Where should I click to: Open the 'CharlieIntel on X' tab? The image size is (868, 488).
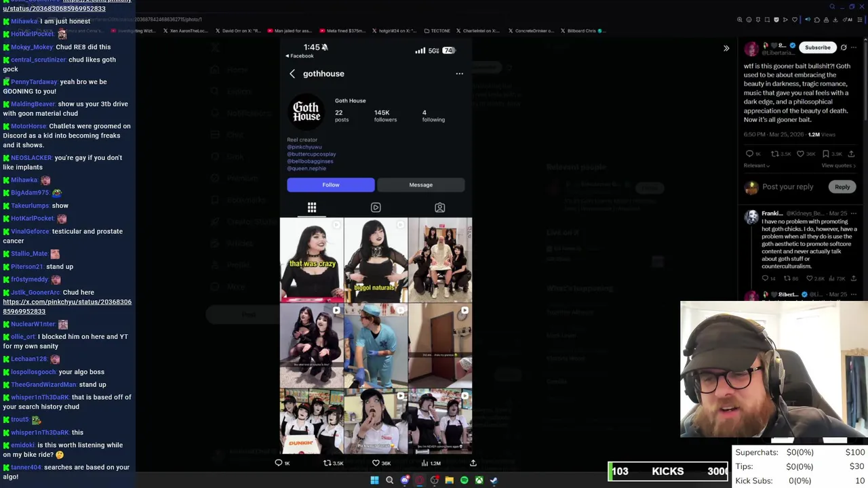(478, 30)
